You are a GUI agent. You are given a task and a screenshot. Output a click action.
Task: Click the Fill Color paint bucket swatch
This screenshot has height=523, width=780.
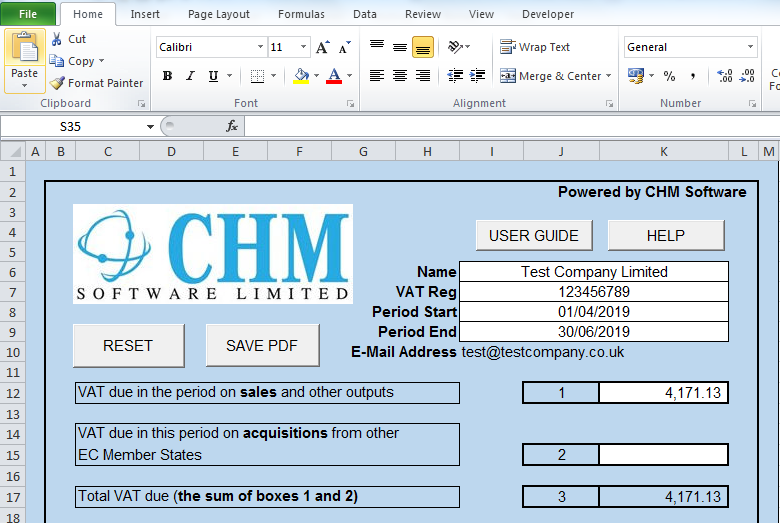click(301, 76)
